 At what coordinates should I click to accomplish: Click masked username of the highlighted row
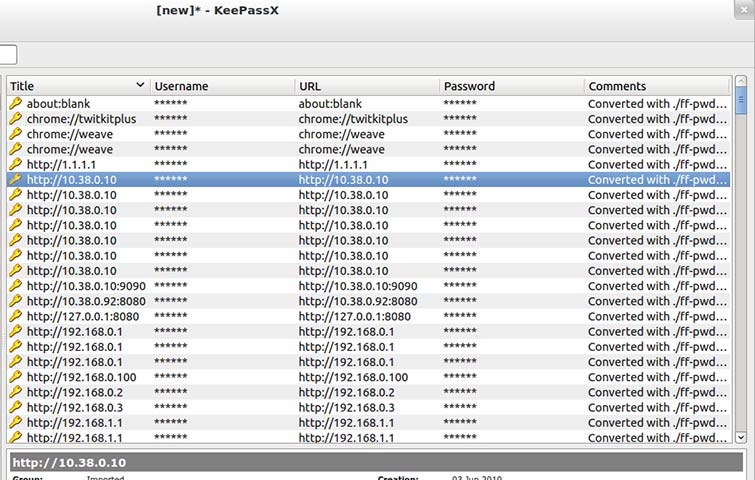click(171, 179)
